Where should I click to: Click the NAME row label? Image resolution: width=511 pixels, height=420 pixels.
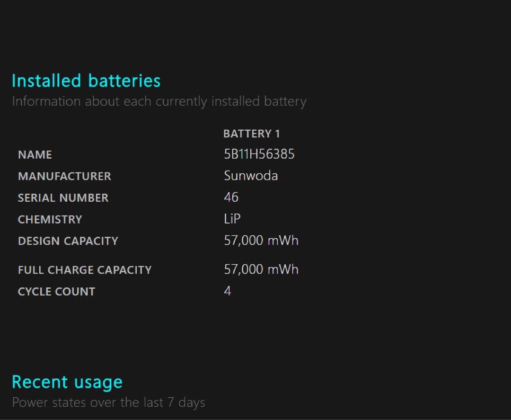tap(35, 154)
